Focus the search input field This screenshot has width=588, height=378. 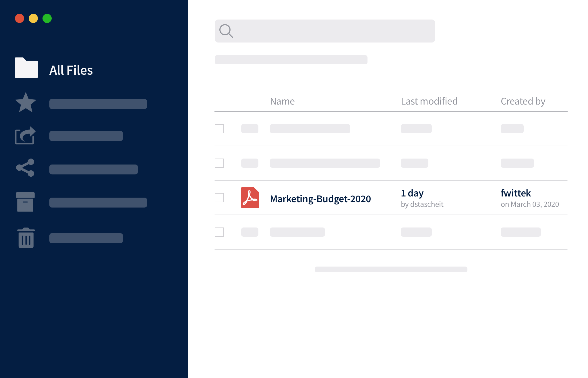pyautogui.click(x=325, y=31)
